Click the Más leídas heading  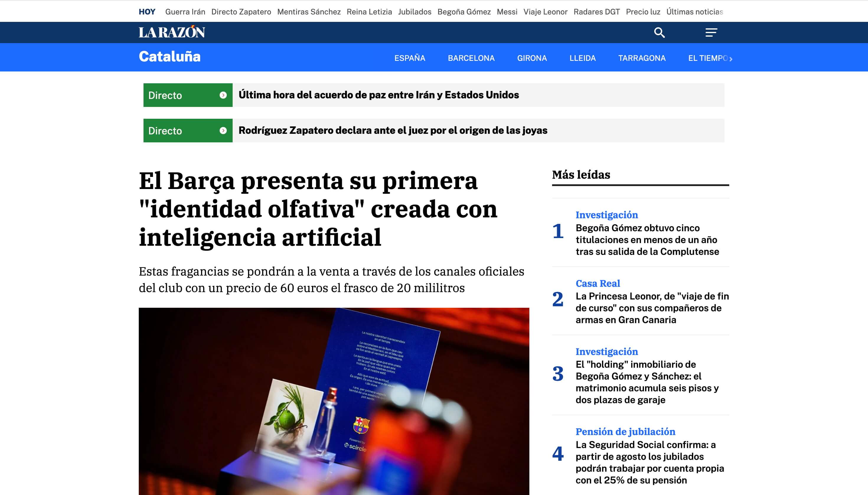click(581, 175)
